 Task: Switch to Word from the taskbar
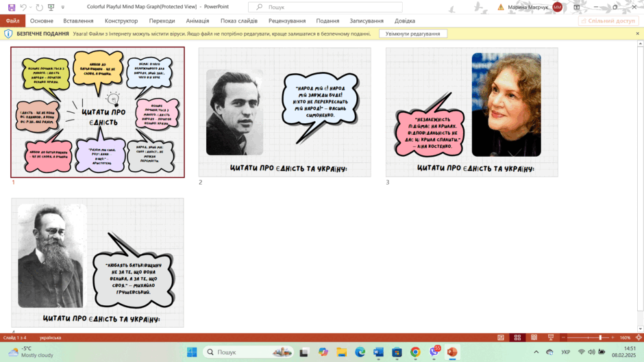[x=378, y=352]
